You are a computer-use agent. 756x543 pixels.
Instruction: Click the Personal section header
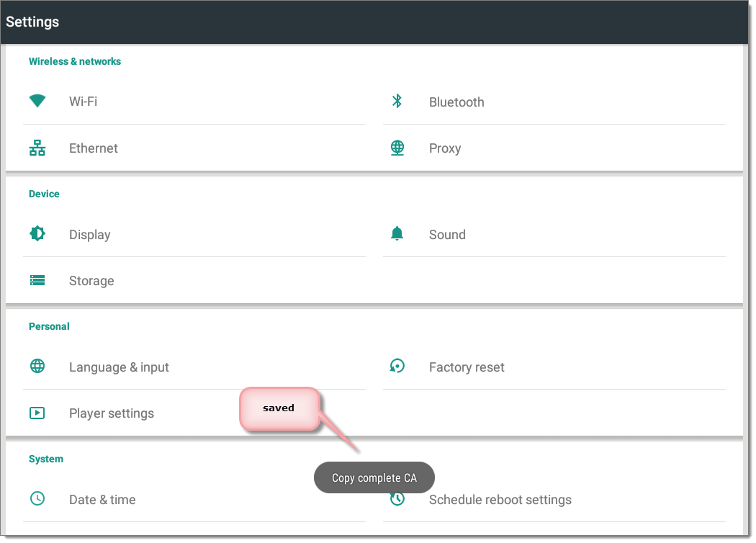(x=49, y=326)
